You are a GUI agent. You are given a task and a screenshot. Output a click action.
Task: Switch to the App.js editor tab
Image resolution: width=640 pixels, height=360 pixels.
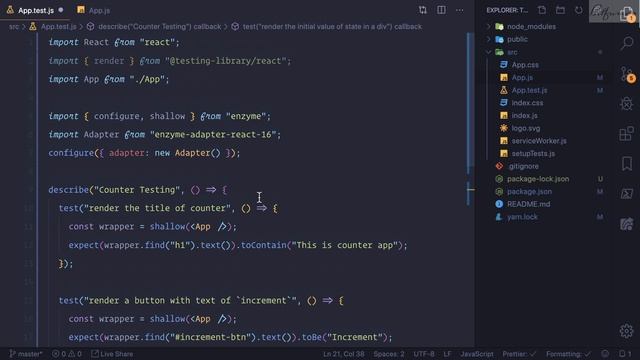[94, 10]
